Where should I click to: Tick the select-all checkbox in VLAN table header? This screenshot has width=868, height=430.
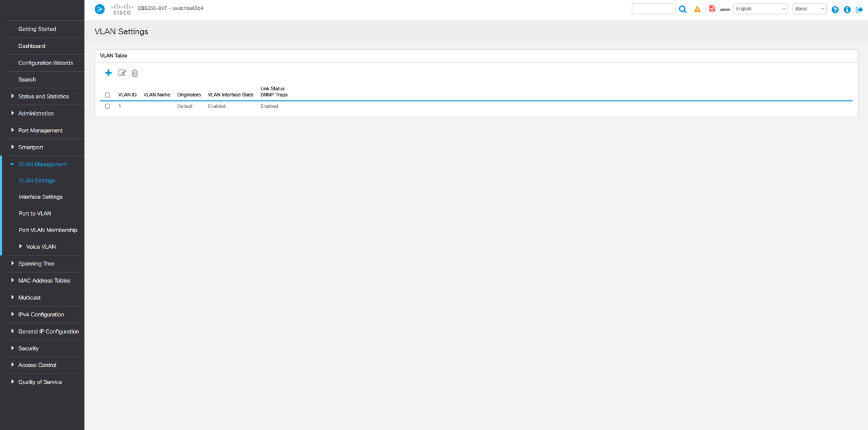[x=108, y=95]
